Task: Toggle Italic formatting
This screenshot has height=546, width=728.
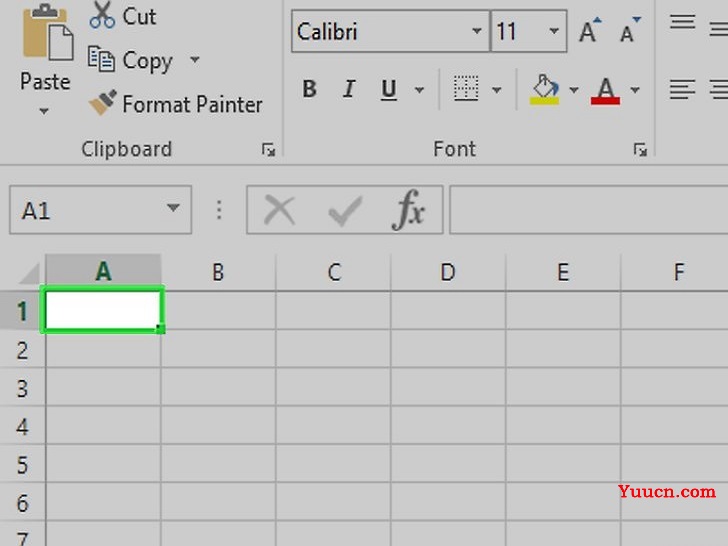Action: pos(349,89)
